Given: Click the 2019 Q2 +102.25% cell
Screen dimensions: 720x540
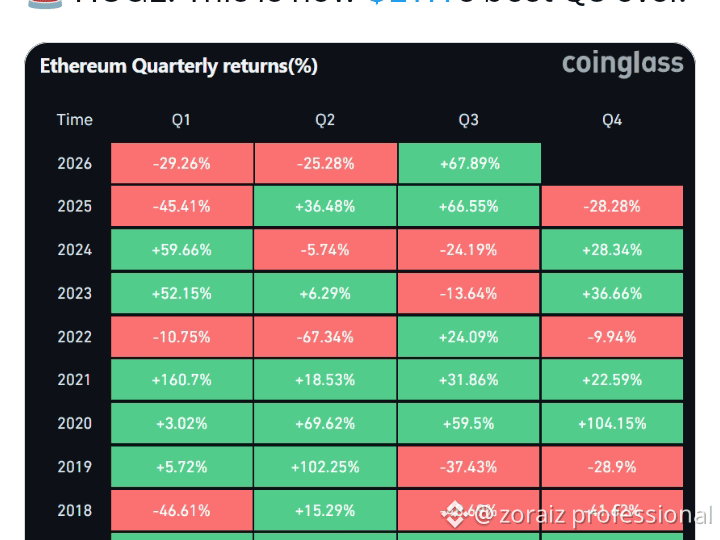Looking at the screenshot, I should [x=325, y=467].
